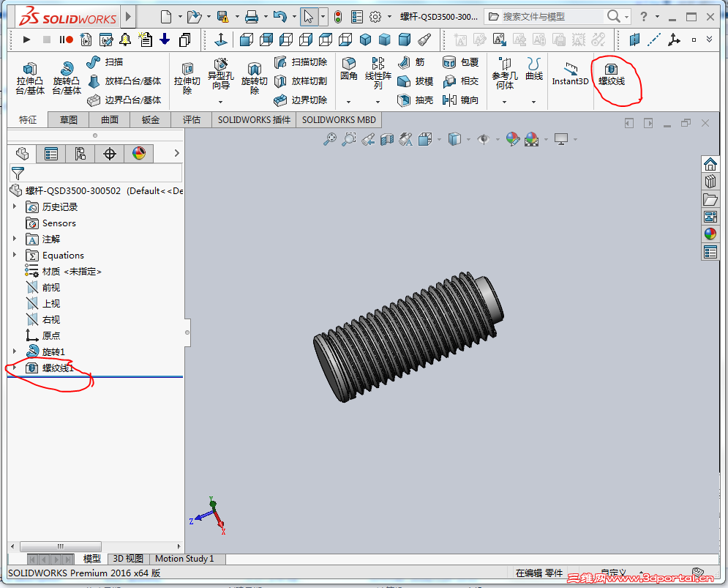
Task: Launch the Hole Wizard (异型孔向导)
Action: [x=220, y=75]
